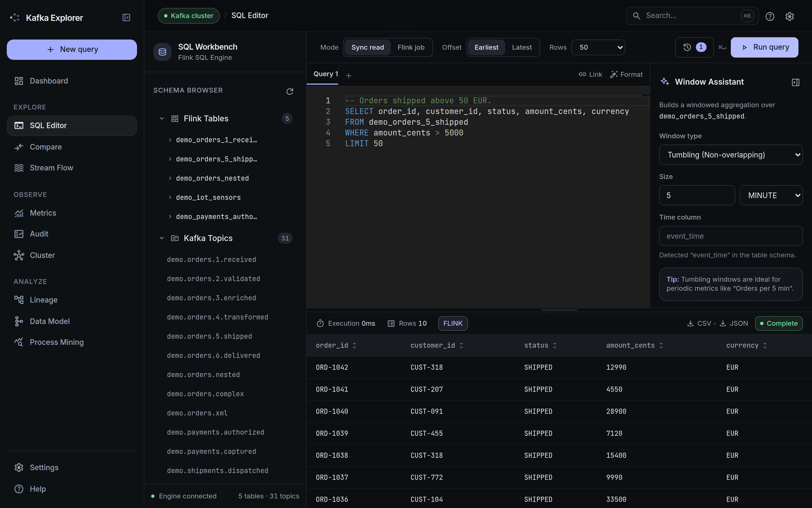
Task: Click the Kafka Explorer logo icon
Action: (x=15, y=17)
